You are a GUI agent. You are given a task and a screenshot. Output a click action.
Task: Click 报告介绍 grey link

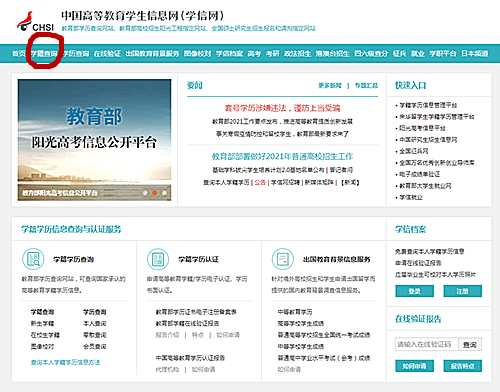click(x=167, y=335)
